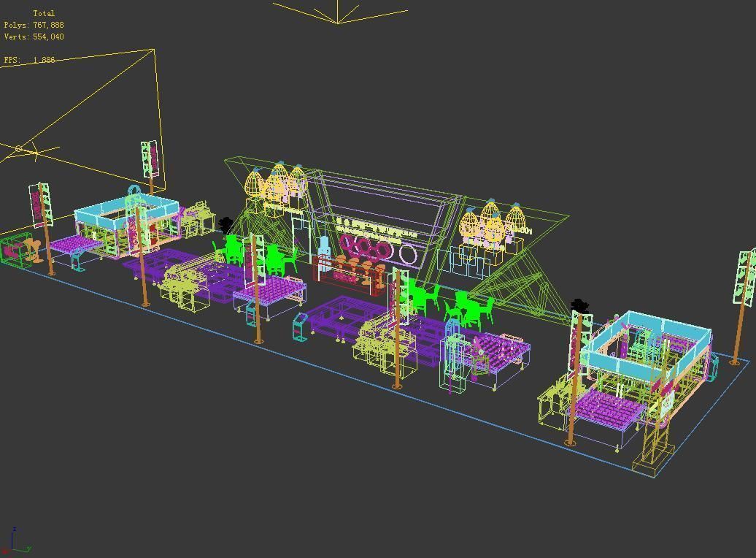Click the "Verts: 554,040" statistic
The image size is (756, 558).
point(34,37)
